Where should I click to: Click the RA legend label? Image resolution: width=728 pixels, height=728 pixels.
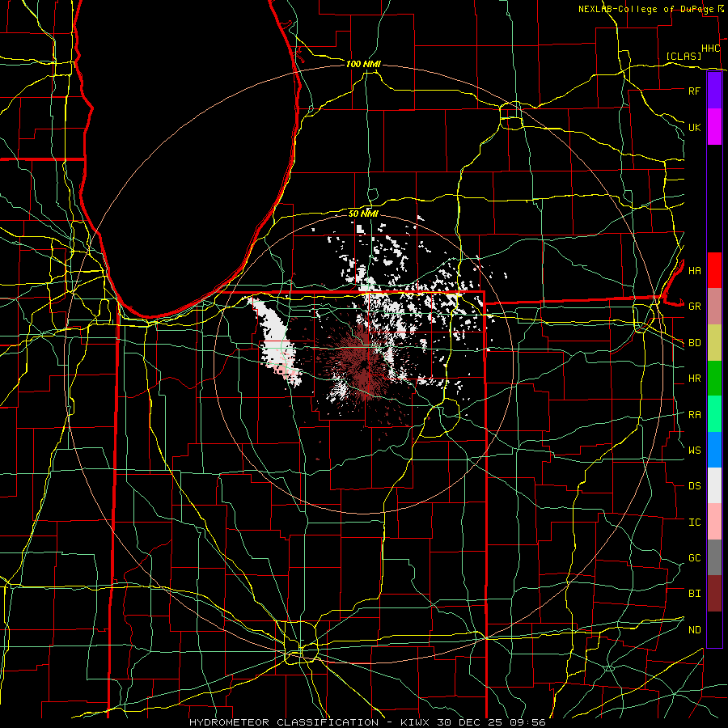click(694, 415)
